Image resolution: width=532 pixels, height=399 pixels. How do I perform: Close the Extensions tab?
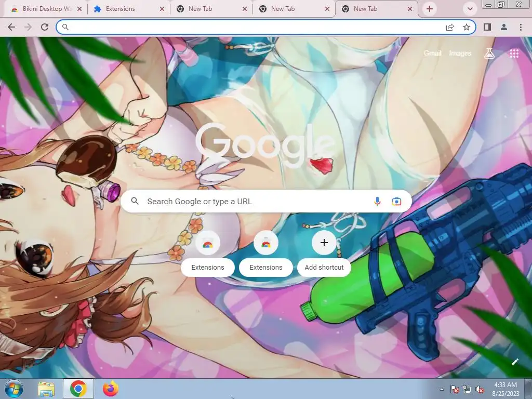point(162,9)
